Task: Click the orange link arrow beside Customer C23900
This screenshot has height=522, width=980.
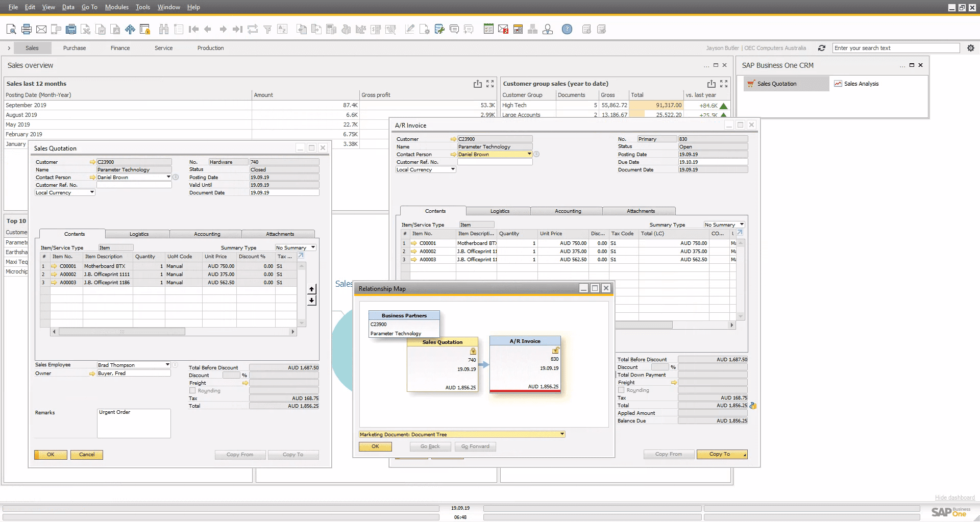Action: (x=453, y=138)
